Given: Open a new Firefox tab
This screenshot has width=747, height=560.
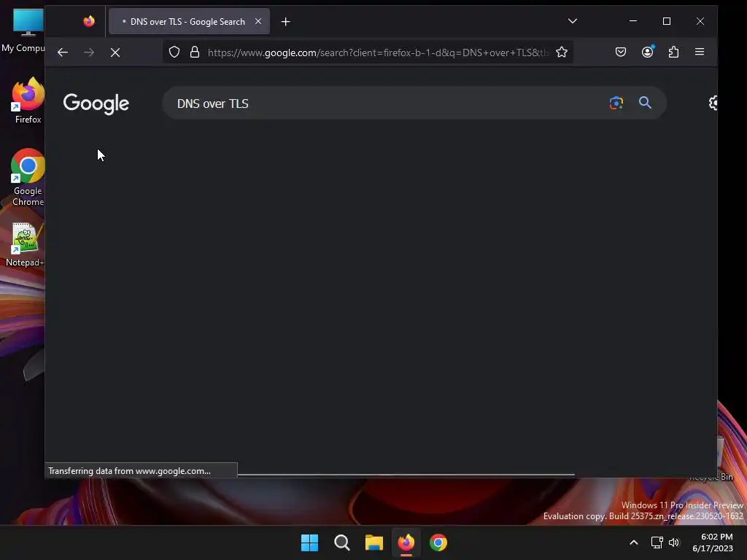Looking at the screenshot, I should (x=285, y=21).
